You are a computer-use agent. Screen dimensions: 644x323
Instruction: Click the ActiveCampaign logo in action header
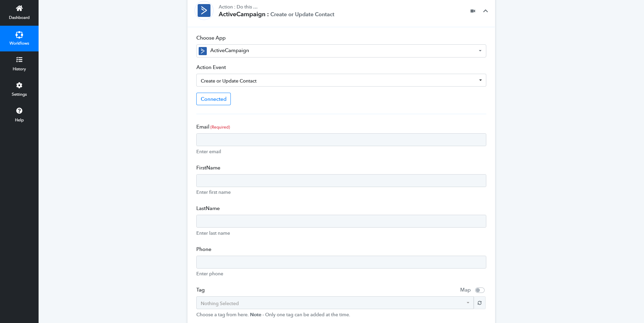(204, 10)
